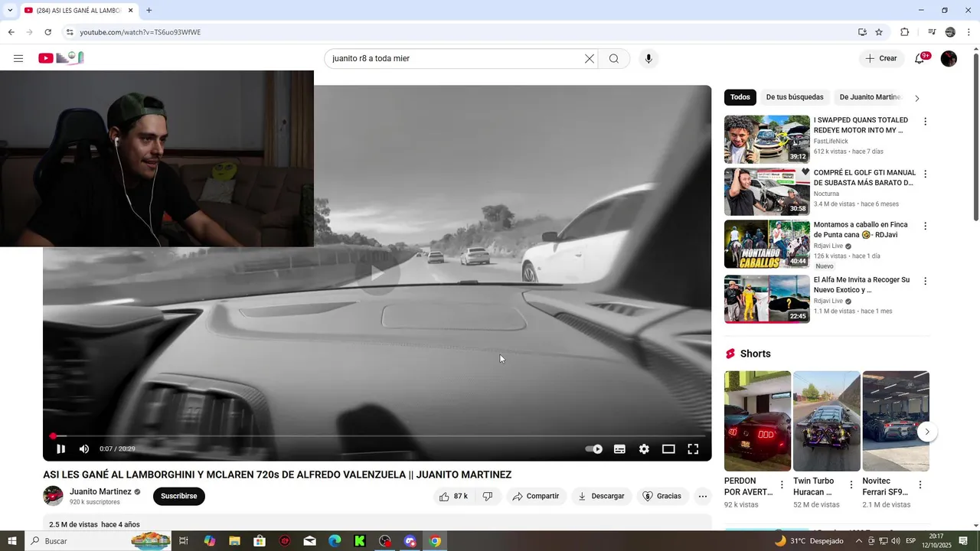
Task: Open Juanito Martinez channel name
Action: coord(100,491)
